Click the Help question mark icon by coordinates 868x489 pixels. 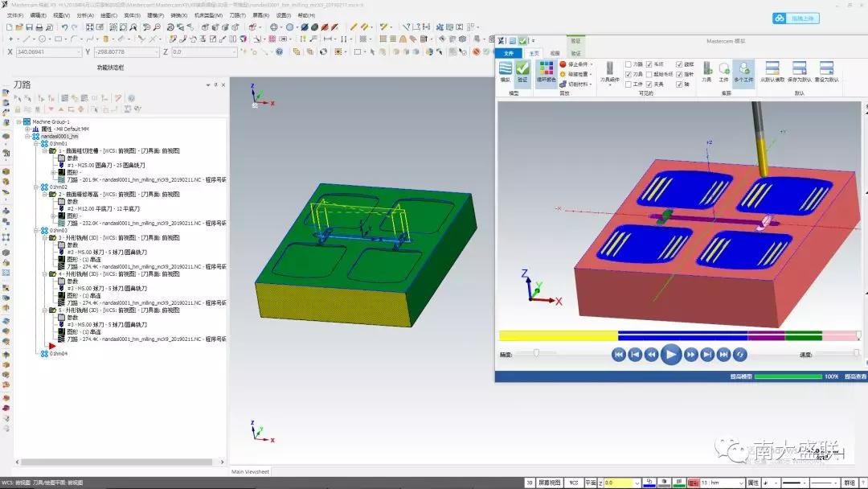tap(280, 51)
